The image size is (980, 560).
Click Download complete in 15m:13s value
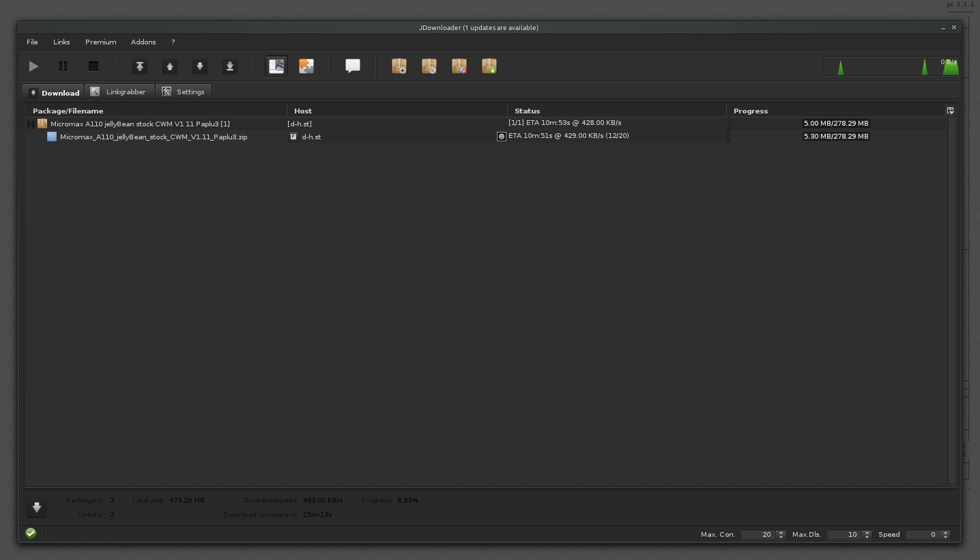click(x=317, y=514)
